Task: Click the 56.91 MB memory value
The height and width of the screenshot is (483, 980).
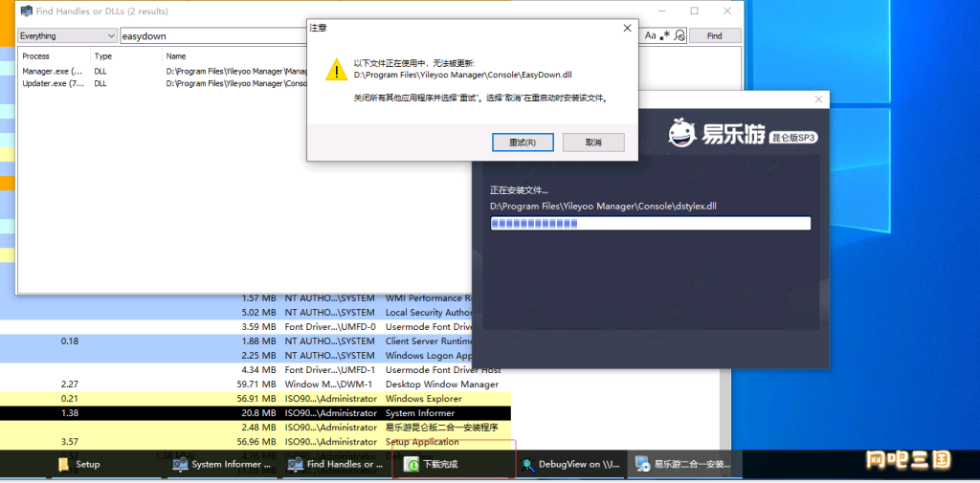Action: coord(256,399)
